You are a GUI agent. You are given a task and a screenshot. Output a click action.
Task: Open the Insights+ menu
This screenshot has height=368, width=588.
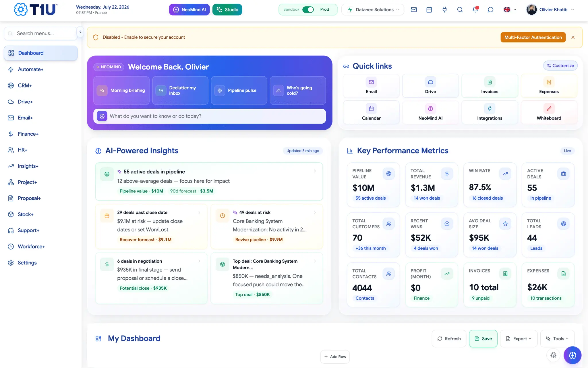pos(41,166)
